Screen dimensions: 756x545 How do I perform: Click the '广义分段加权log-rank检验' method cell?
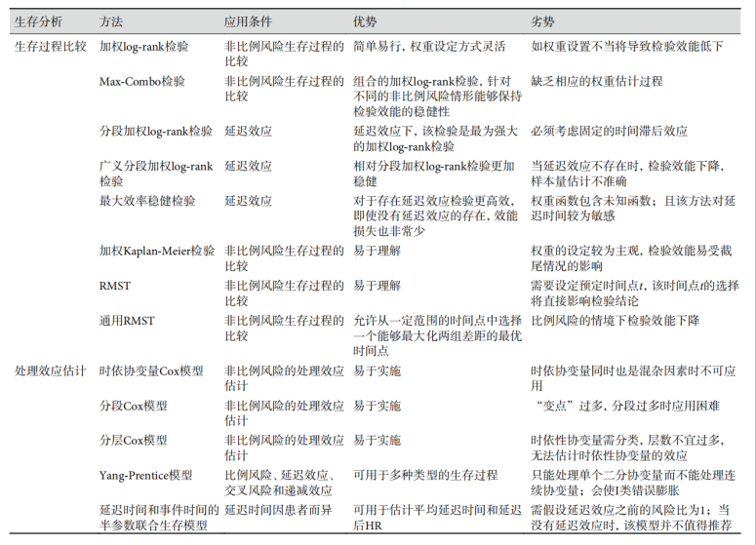(156, 174)
